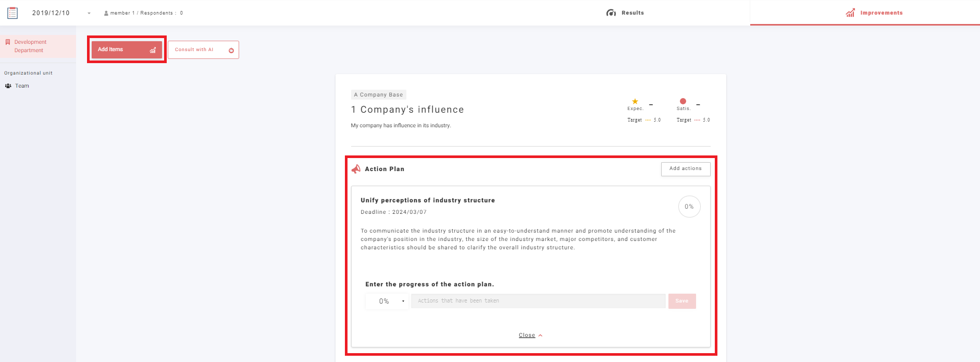This screenshot has width=980, height=362.
Task: Click the chart icon on Add Items
Action: tap(153, 50)
